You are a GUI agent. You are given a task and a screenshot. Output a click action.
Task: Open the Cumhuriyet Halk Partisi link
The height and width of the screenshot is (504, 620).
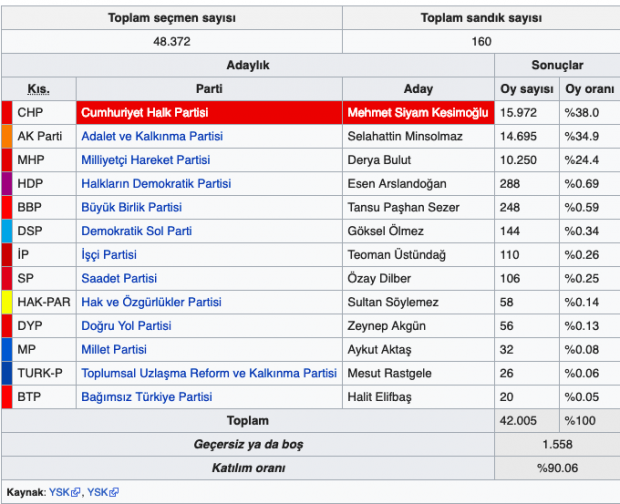[x=145, y=113]
